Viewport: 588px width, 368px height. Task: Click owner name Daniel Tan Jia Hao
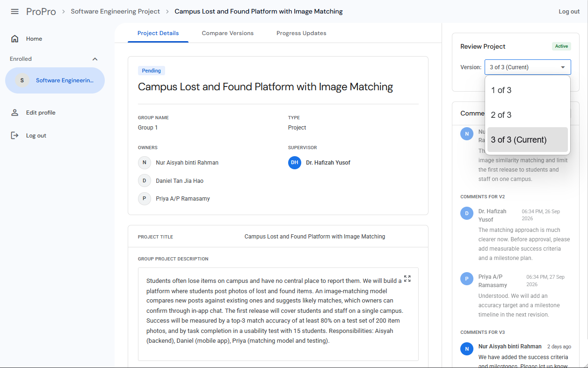180,181
